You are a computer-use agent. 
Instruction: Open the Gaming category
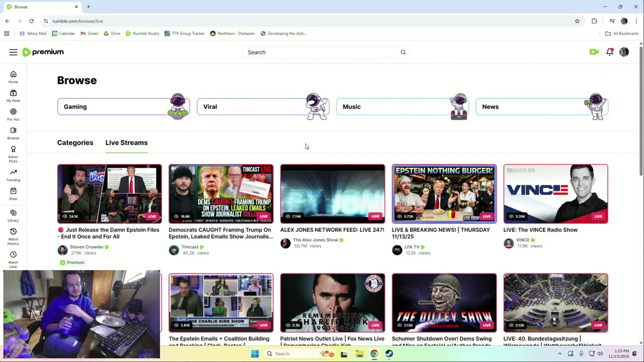tap(123, 107)
